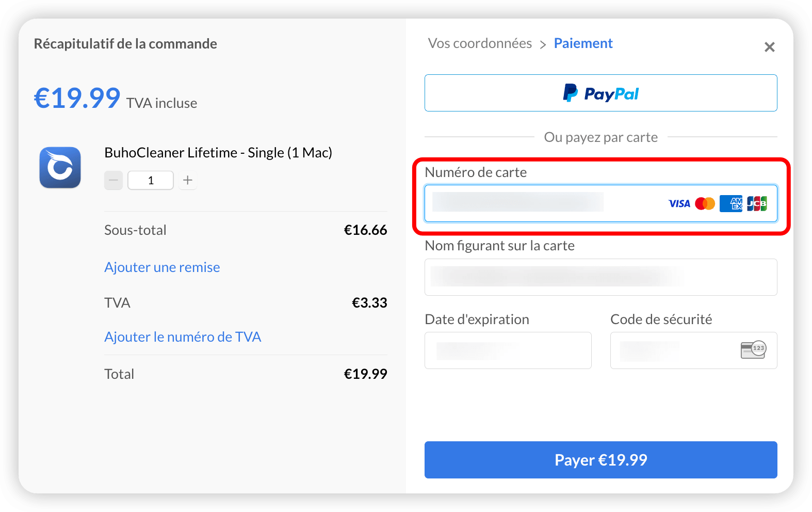
Task: Click the Payer €19.99 button
Action: (x=600, y=460)
